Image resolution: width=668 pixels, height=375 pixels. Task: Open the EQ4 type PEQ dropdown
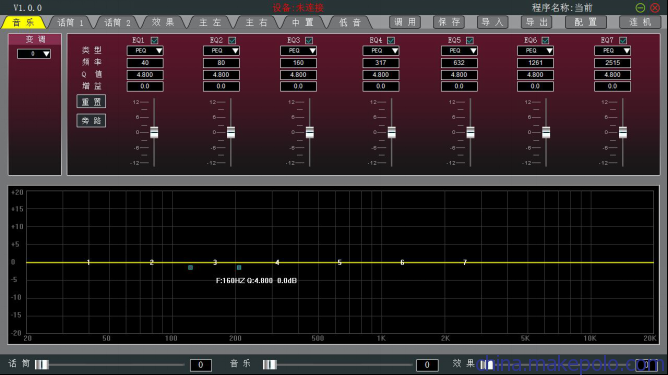point(381,51)
